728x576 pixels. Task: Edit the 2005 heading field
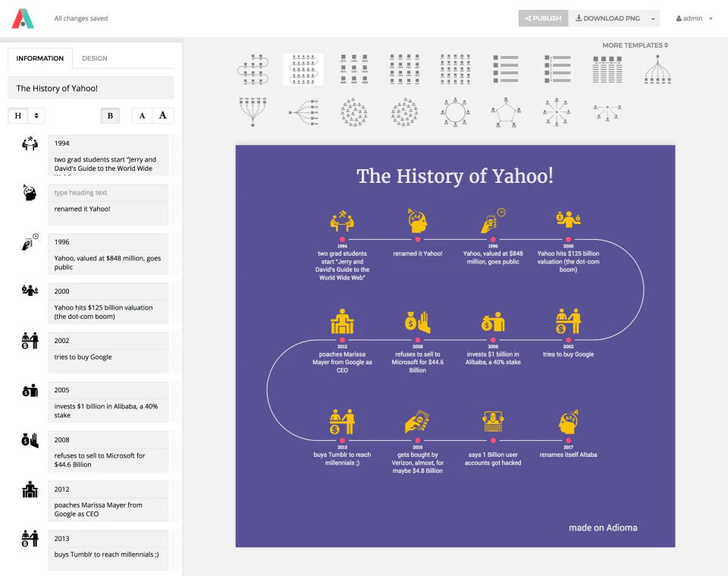[x=108, y=390]
